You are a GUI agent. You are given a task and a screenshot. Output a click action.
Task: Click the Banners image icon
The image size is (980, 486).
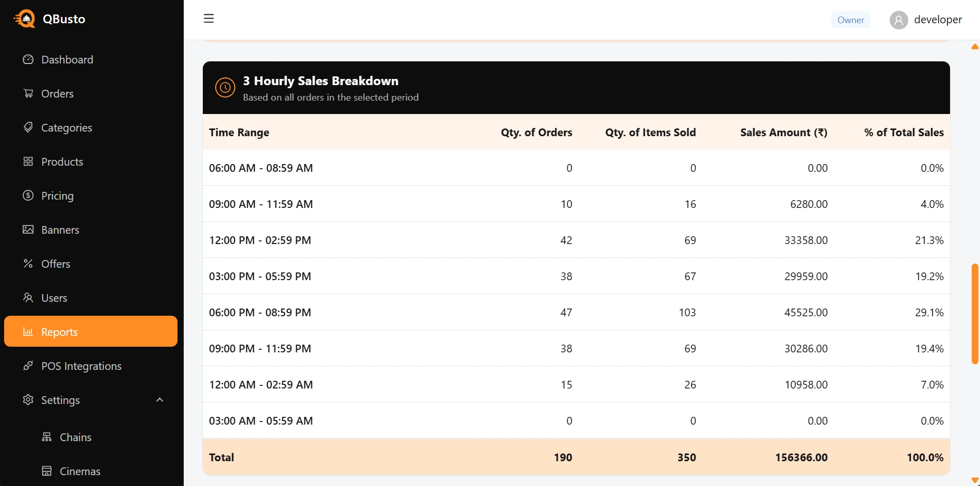28,230
